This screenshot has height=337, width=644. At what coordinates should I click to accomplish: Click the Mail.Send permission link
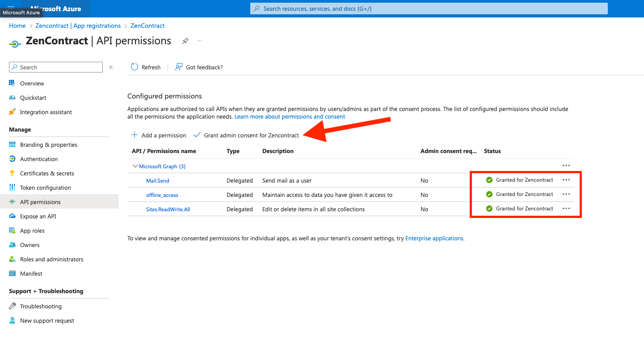pos(158,181)
